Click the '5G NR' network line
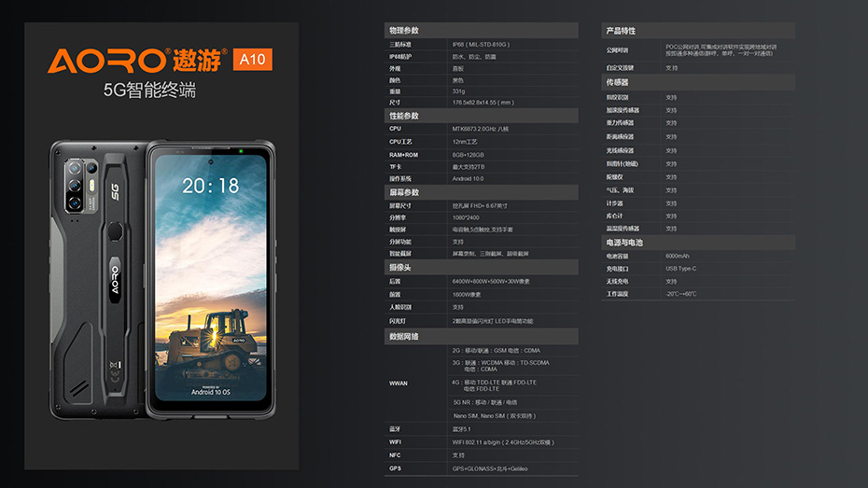 [485, 402]
